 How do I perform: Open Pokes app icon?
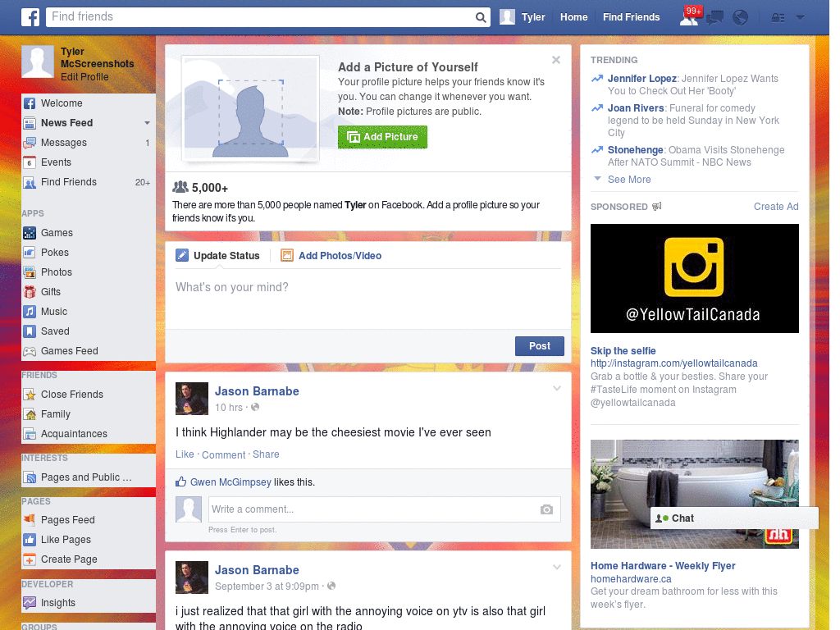tap(30, 253)
